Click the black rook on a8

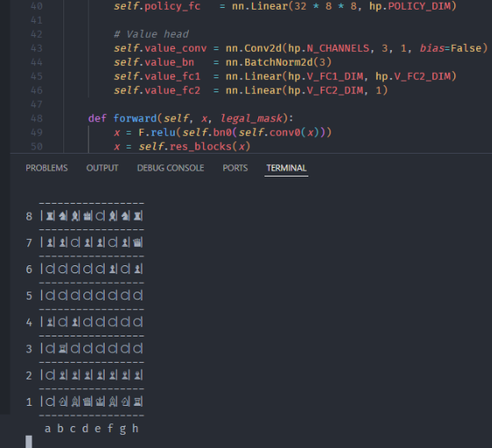[x=50, y=216]
